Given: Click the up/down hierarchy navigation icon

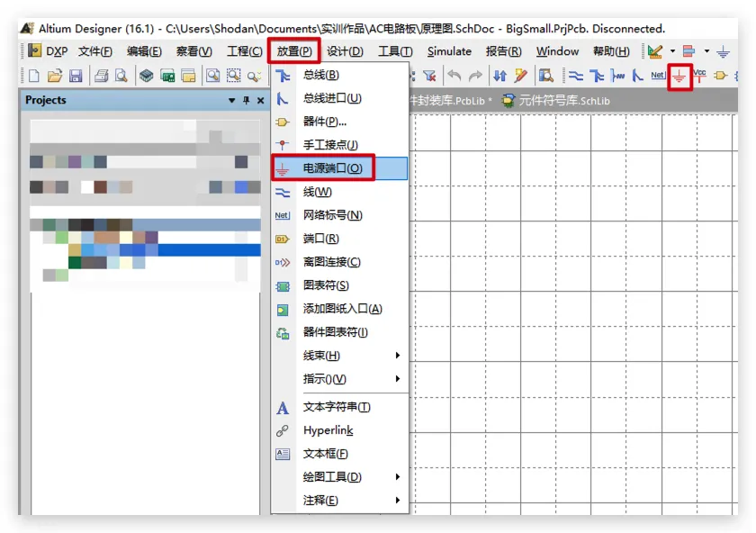Looking at the screenshot, I should (x=500, y=76).
